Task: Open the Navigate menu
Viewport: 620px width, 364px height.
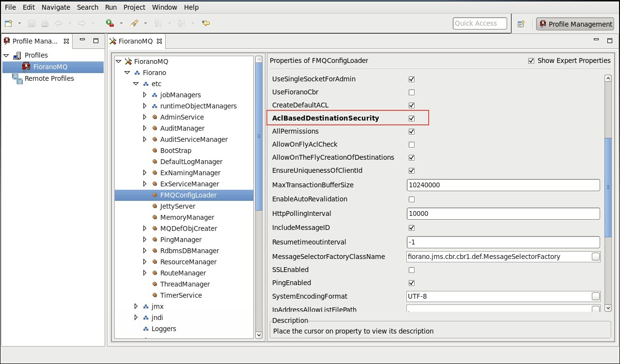Action: (56, 7)
